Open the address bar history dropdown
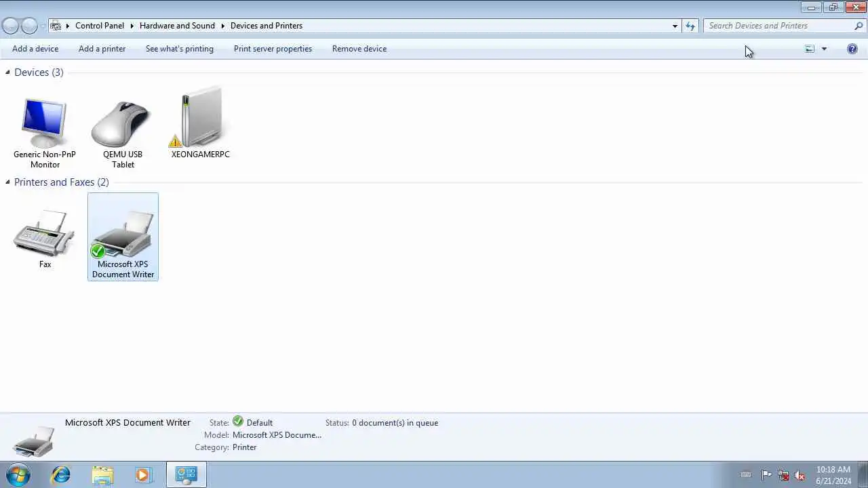Screen dimensions: 868x488 [x=675, y=26]
